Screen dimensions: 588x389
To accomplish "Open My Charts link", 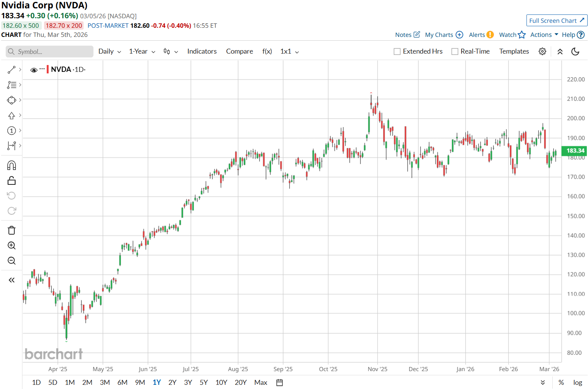I will click(444, 35).
